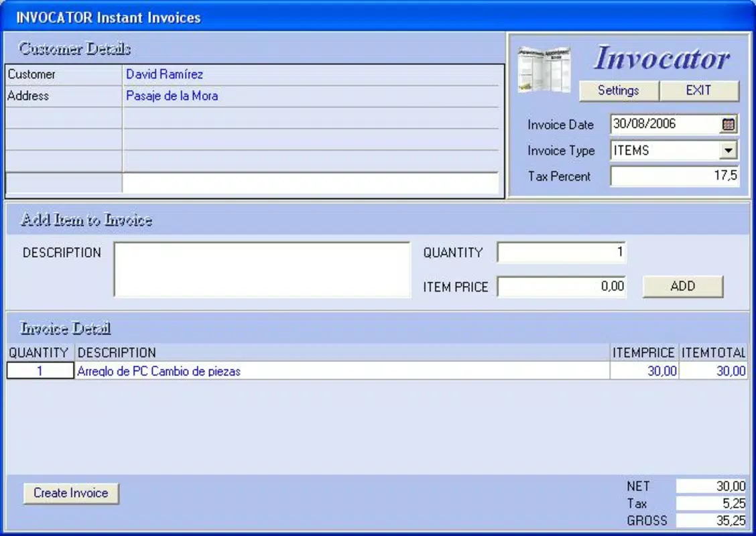Select row Arreglo de PC Cambio de piezas
Screen dimensions: 756x536
[x=342, y=371]
